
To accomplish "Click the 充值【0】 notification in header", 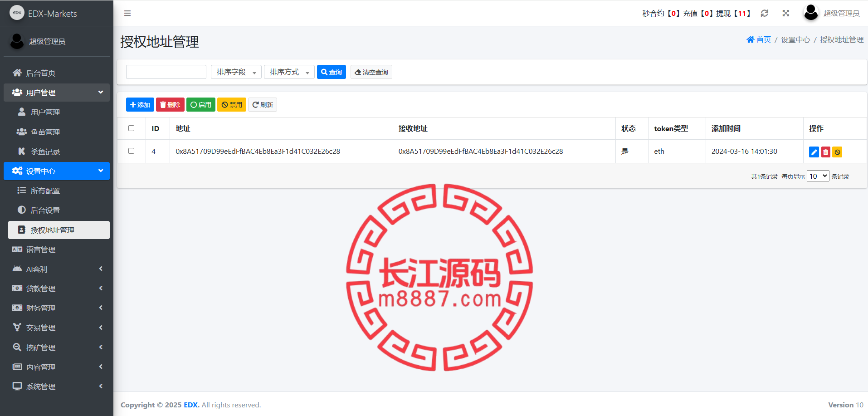I will pyautogui.click(x=698, y=13).
